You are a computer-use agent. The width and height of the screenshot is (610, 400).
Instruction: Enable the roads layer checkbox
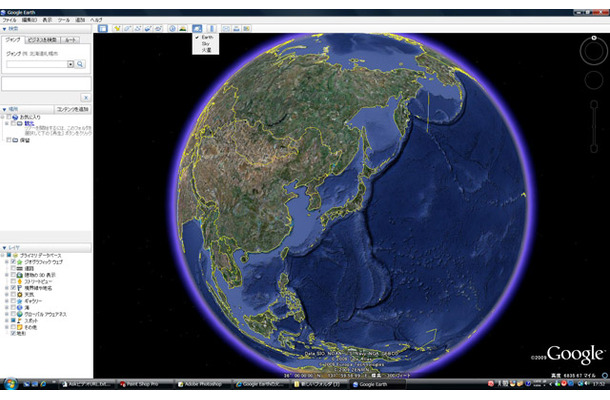[13, 268]
